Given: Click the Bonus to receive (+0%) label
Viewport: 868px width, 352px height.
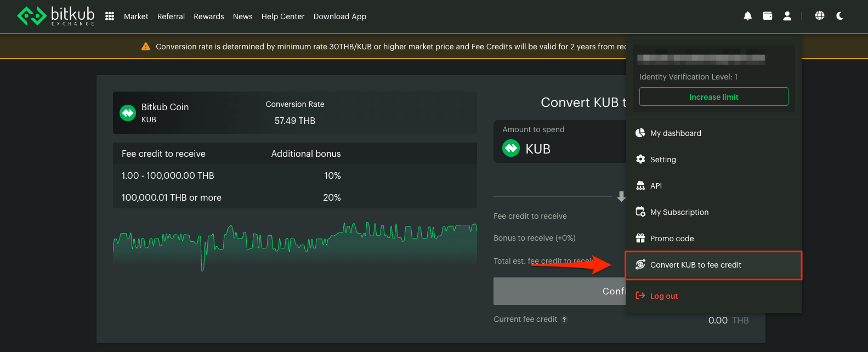Looking at the screenshot, I should tap(535, 238).
